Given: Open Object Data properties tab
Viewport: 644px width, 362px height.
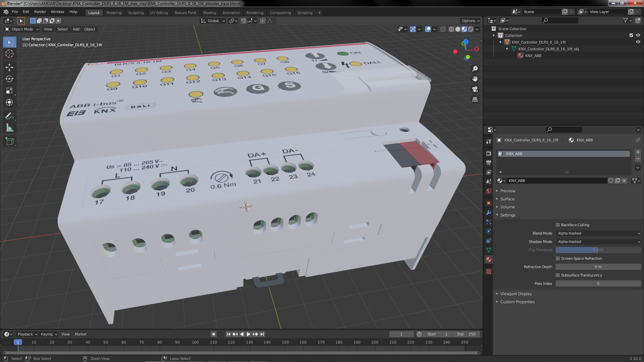Looking at the screenshot, I should [x=489, y=250].
